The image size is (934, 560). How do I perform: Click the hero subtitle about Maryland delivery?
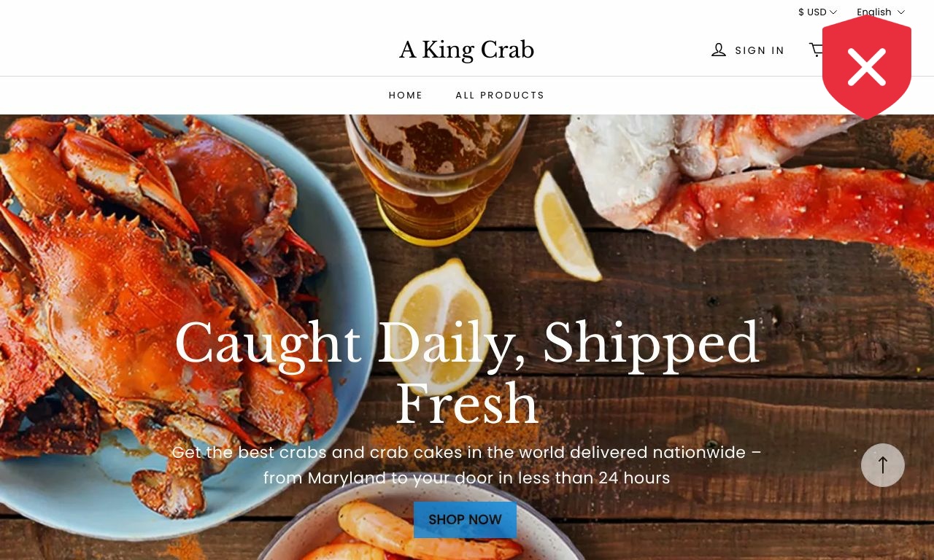click(x=467, y=465)
